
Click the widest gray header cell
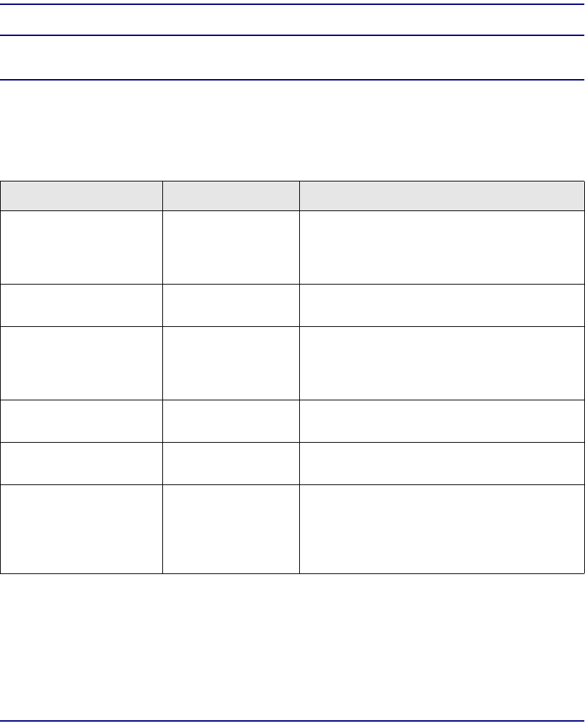point(442,196)
